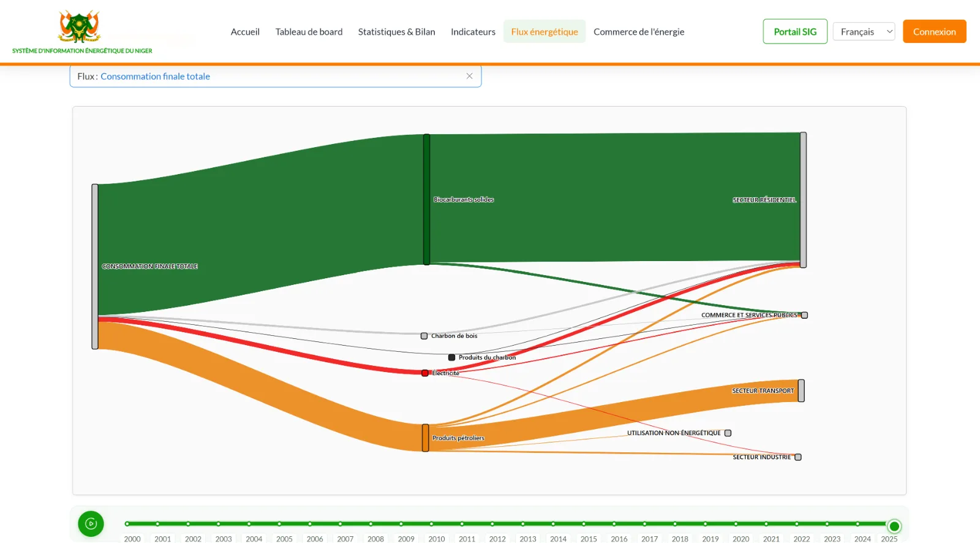
Task: Open the Accueil menu item
Action: click(x=245, y=32)
